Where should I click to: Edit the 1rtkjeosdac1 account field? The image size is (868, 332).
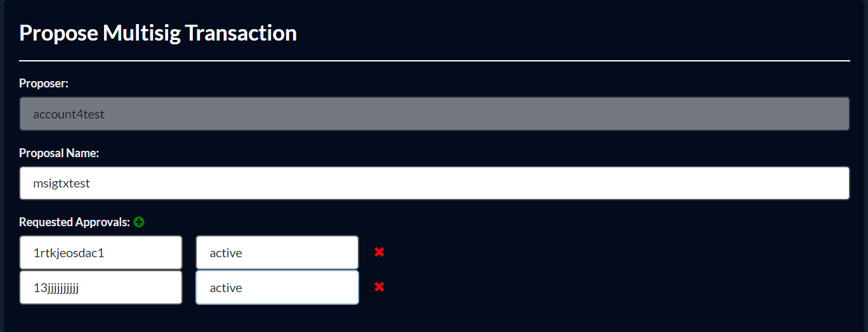click(x=101, y=253)
